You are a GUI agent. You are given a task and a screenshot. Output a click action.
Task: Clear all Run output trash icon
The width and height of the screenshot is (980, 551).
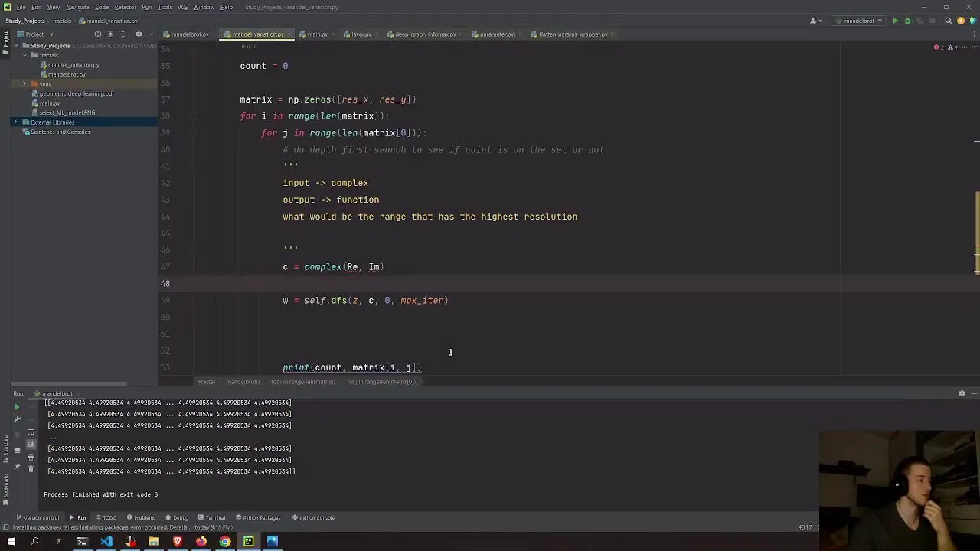[31, 469]
